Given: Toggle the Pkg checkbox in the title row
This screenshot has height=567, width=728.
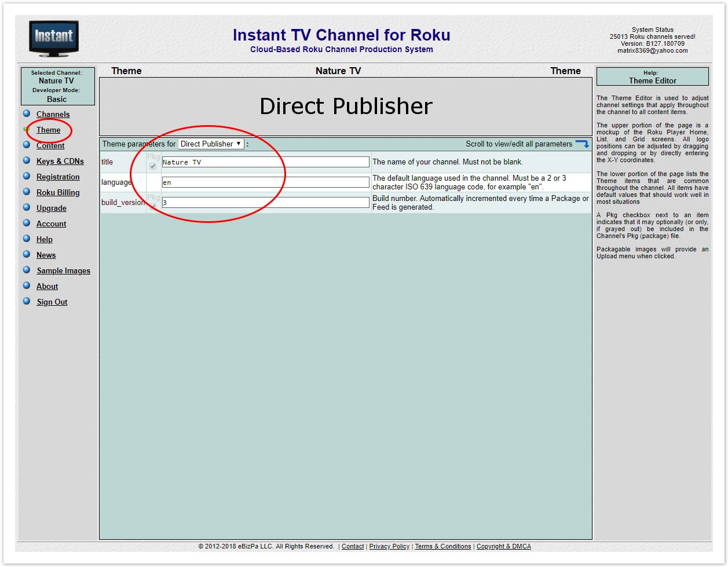Looking at the screenshot, I should (x=153, y=166).
